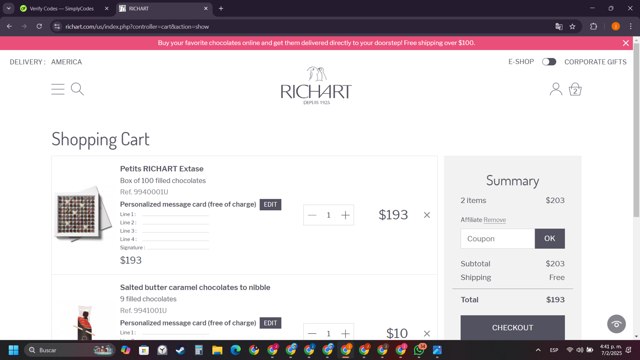Close the RICHART tab
Screen dimensions: 640x360
pyautogui.click(x=206, y=9)
